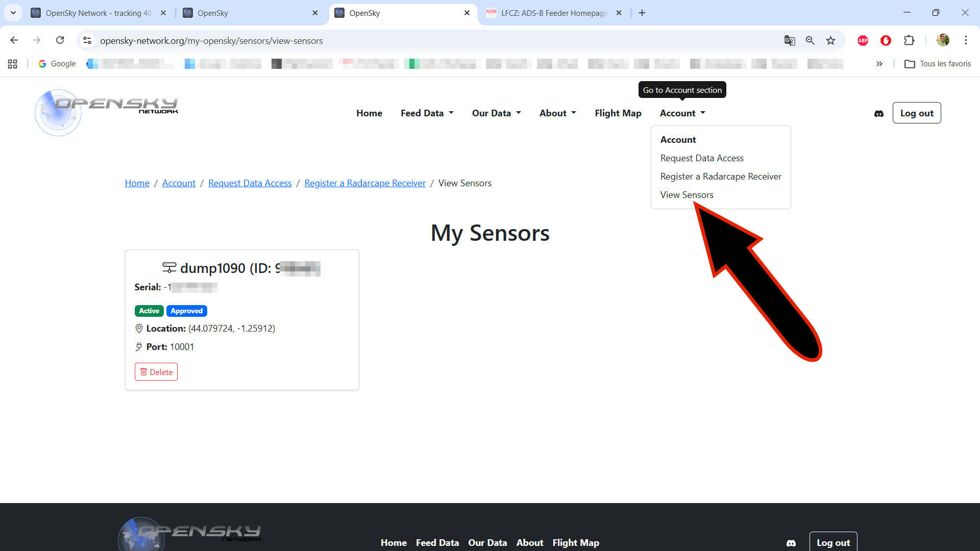This screenshot has width=980, height=551.
Task: Log out using the footer button
Action: (833, 542)
